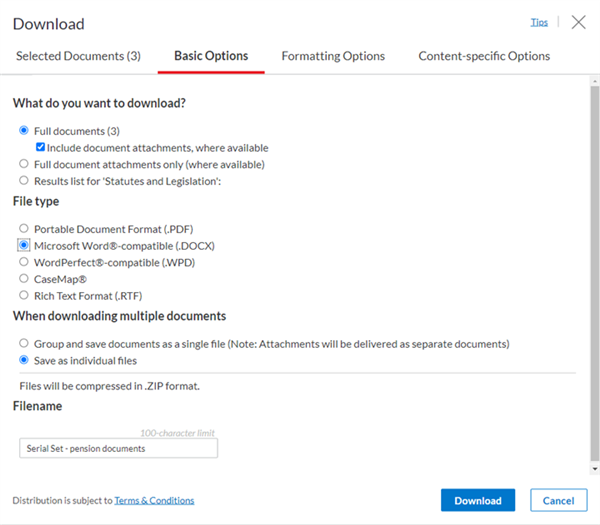The image size is (600, 525).
Task: Select the CaseMap file type option
Action: coord(24,279)
